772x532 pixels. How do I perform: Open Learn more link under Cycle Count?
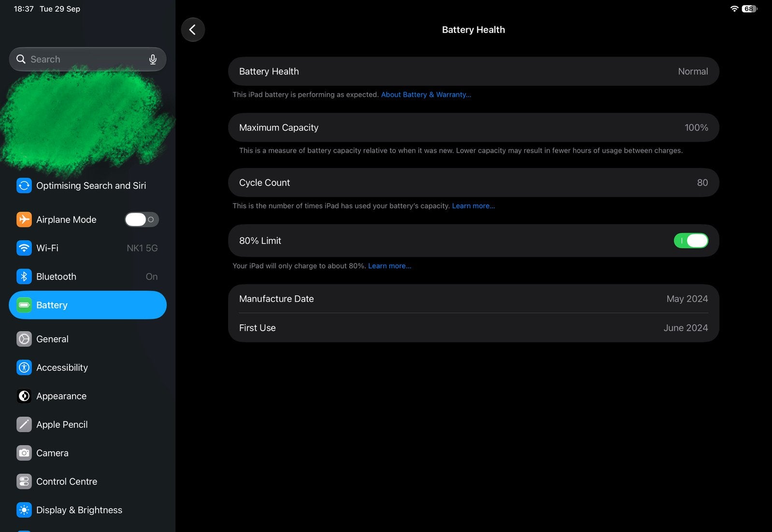[473, 206]
